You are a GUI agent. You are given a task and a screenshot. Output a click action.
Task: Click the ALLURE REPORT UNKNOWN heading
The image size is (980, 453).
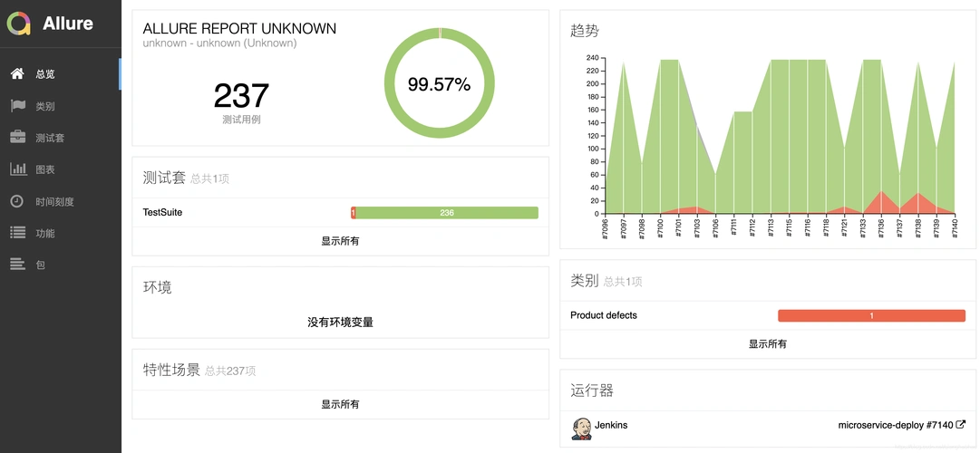(x=239, y=28)
